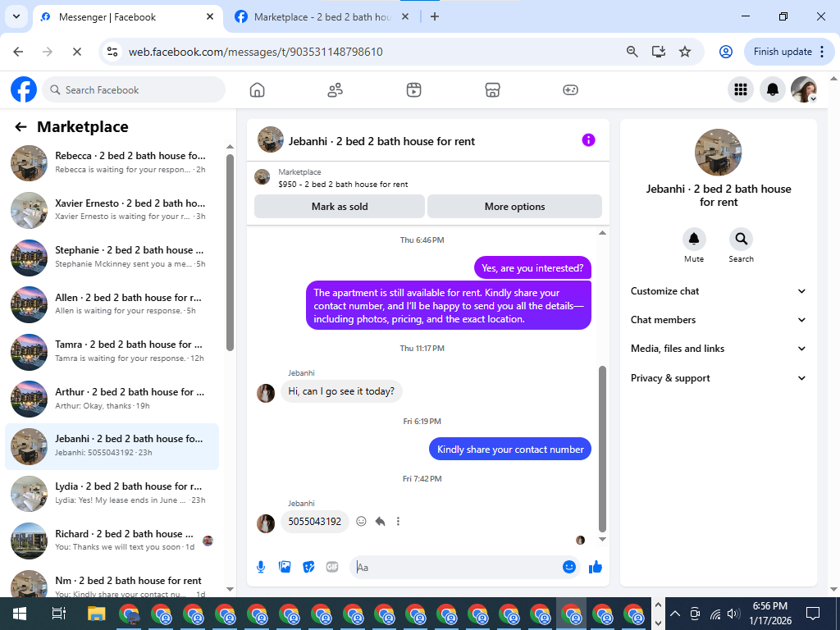Click Mark as sold button
Image resolution: width=840 pixels, height=630 pixels.
pyautogui.click(x=340, y=207)
